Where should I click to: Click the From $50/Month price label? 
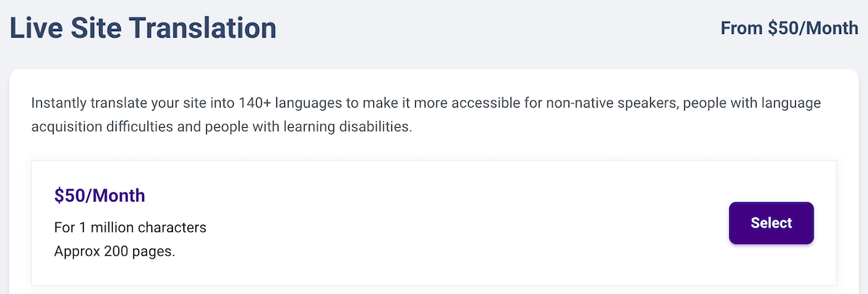(x=789, y=28)
